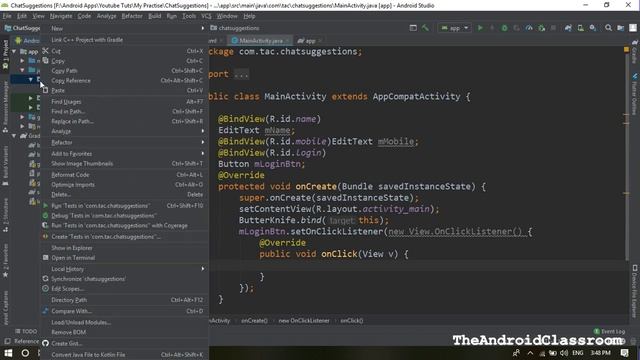This screenshot has height=360, width=640.
Task: Expand the Analyze submenu
Action: point(124,131)
